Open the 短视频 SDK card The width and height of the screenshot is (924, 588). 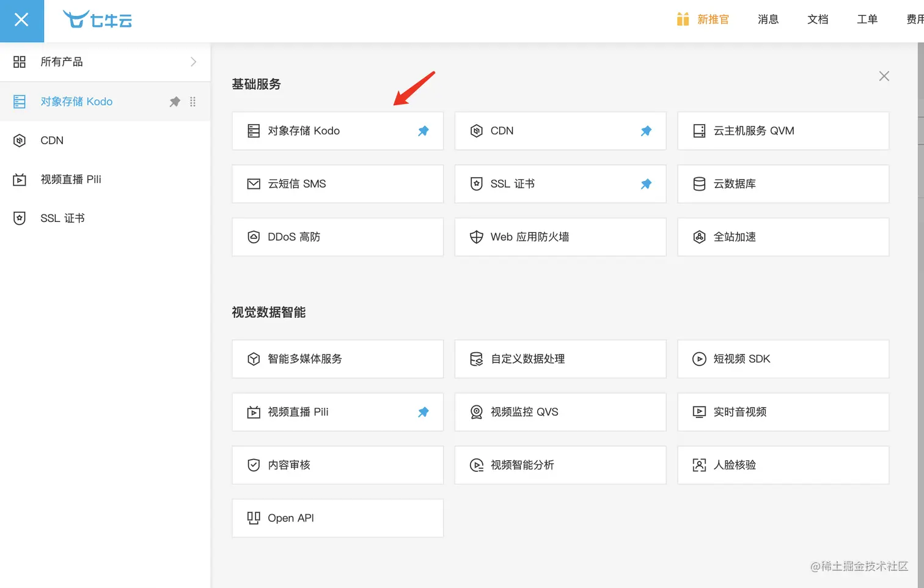pos(783,359)
